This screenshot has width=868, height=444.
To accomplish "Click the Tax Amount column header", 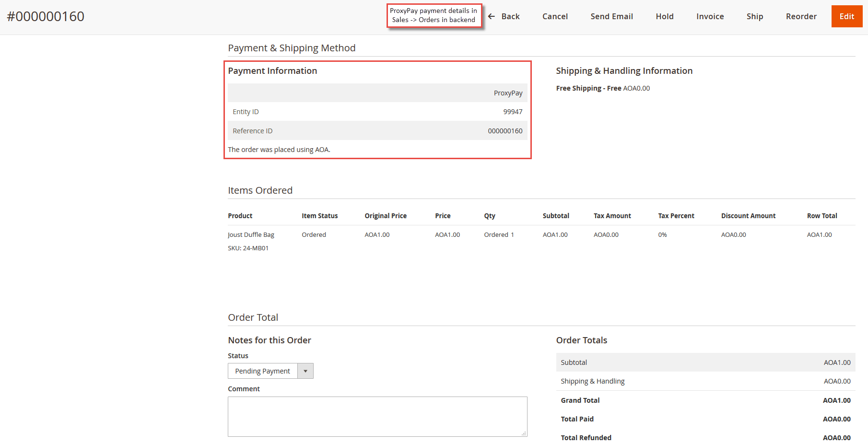I will [x=612, y=216].
